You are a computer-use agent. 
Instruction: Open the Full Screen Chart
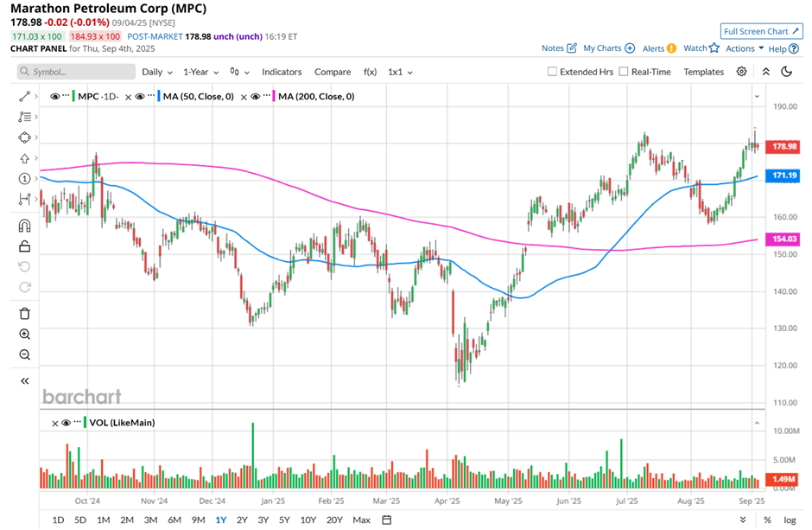(x=761, y=31)
